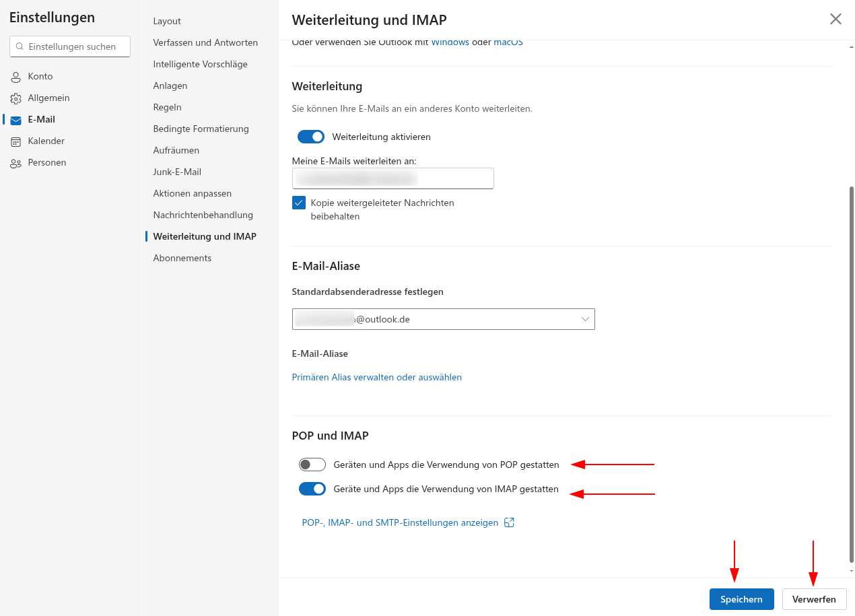Click the scrollbar down arrow

(851, 571)
